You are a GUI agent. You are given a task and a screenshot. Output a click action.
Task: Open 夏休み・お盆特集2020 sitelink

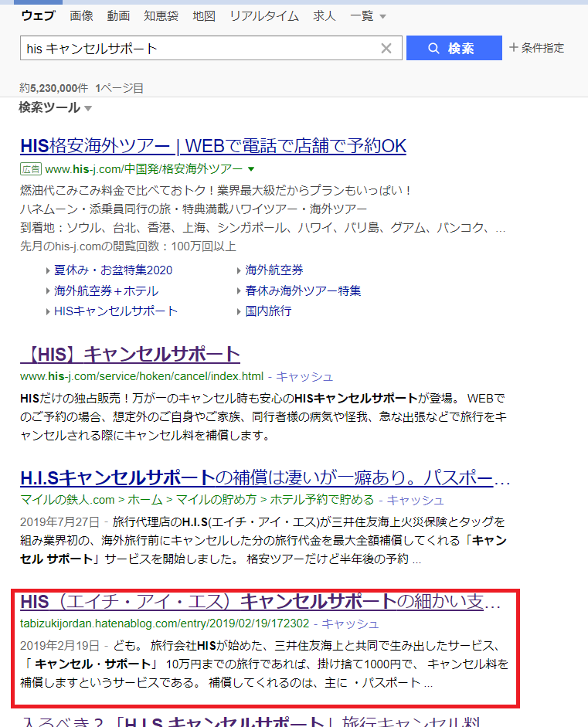coord(113,270)
